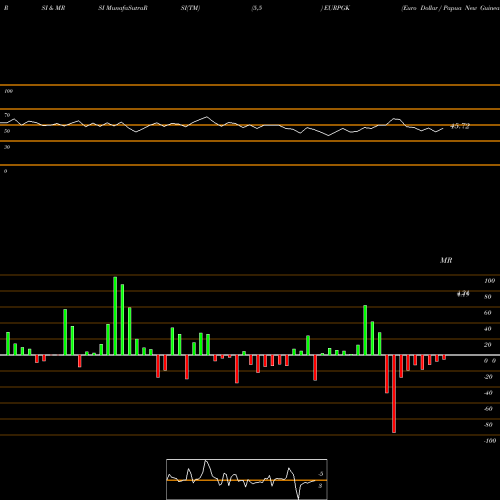This screenshot has height=500, width=500.
Task: Click the MR axis label 100
Action: pos(490,281)
